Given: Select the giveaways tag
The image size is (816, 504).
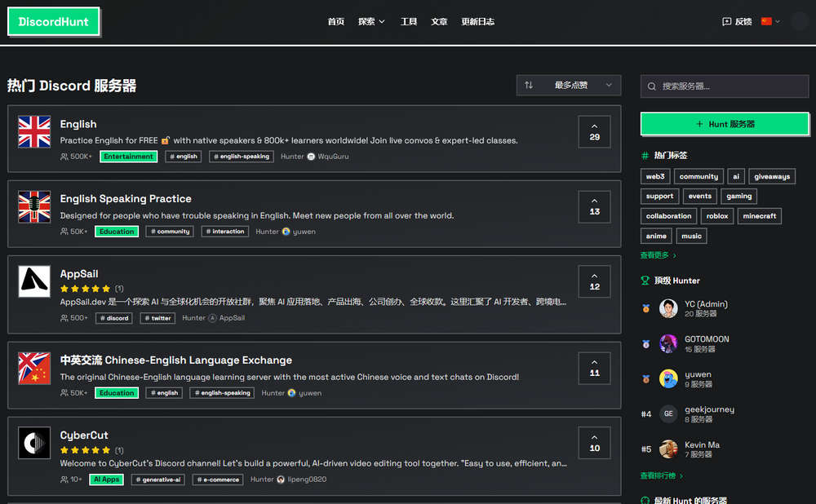Looking at the screenshot, I should coord(772,176).
